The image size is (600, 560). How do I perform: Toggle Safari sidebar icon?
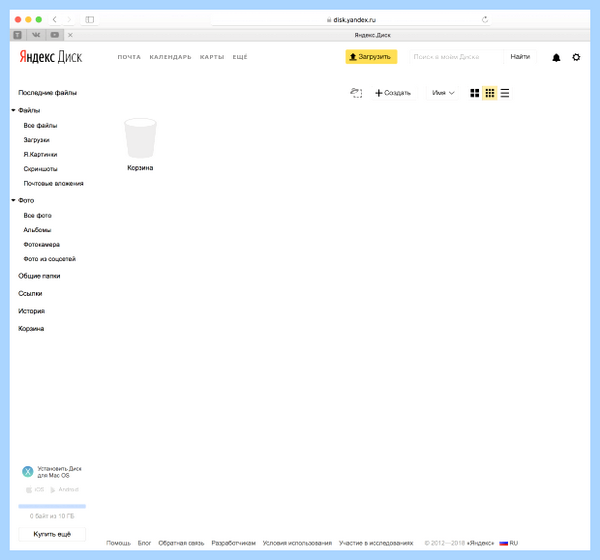90,20
